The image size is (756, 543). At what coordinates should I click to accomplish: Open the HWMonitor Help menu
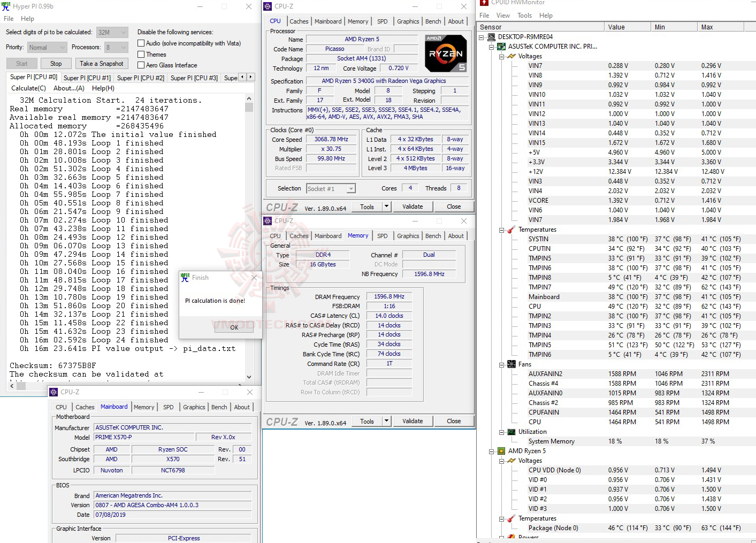tap(546, 16)
